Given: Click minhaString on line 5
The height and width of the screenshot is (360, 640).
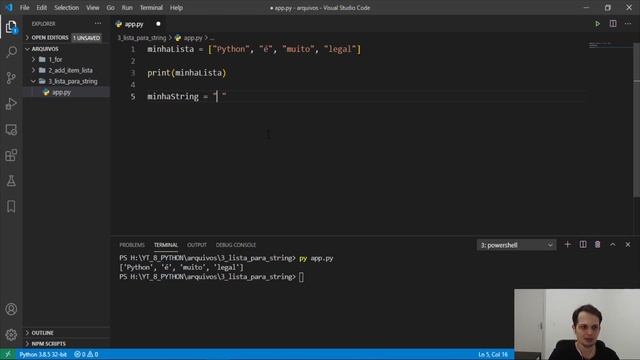Looking at the screenshot, I should 173,97.
